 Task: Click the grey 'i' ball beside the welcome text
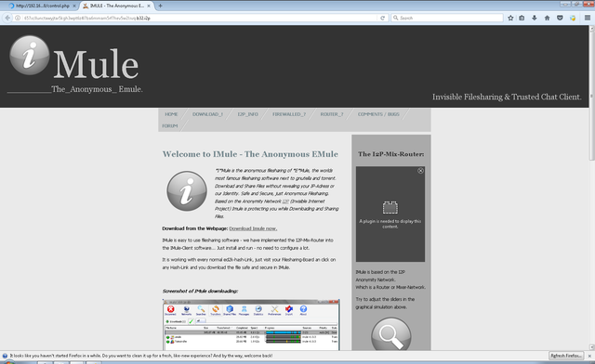187,190
